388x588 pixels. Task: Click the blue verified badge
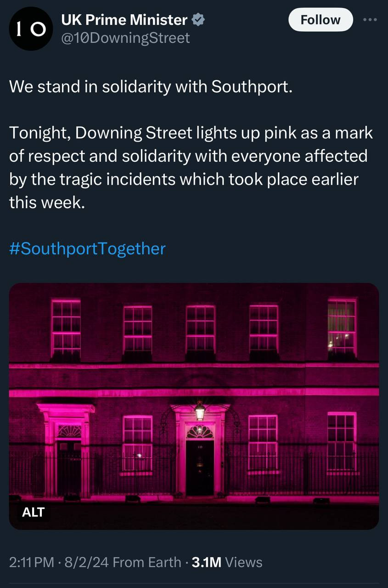198,20
